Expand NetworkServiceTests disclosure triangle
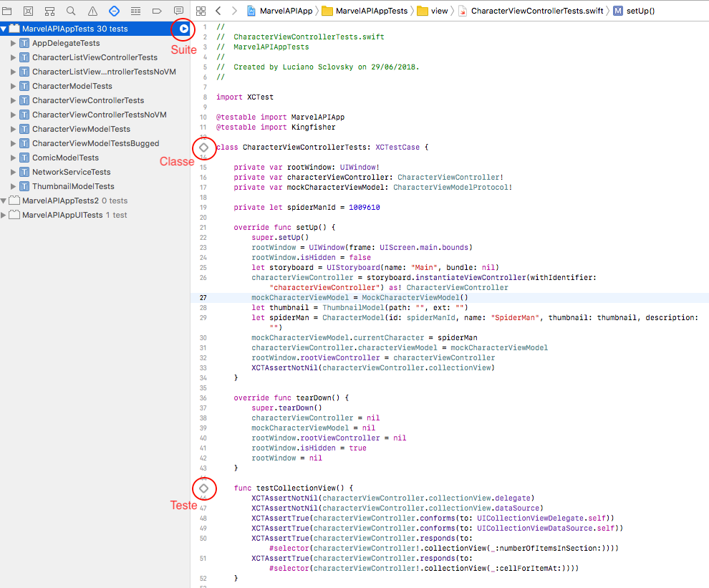The image size is (709, 588). 13,173
